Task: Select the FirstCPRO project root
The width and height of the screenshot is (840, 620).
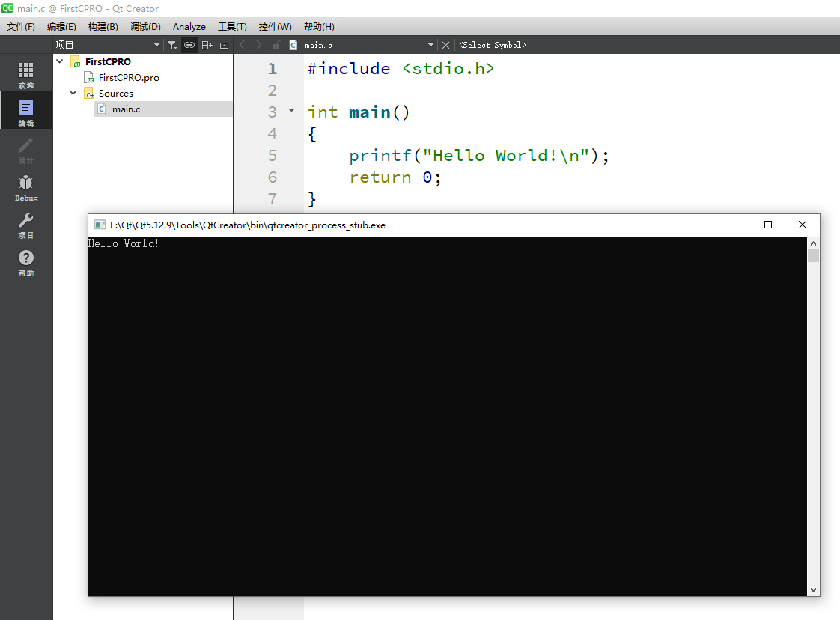Action: pos(108,61)
